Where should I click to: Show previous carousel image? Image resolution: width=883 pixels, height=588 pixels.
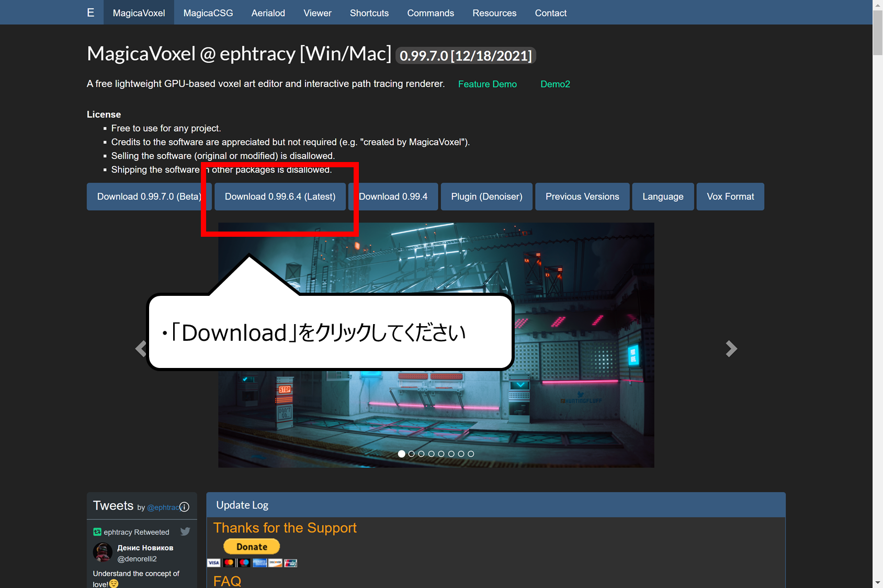tap(141, 349)
